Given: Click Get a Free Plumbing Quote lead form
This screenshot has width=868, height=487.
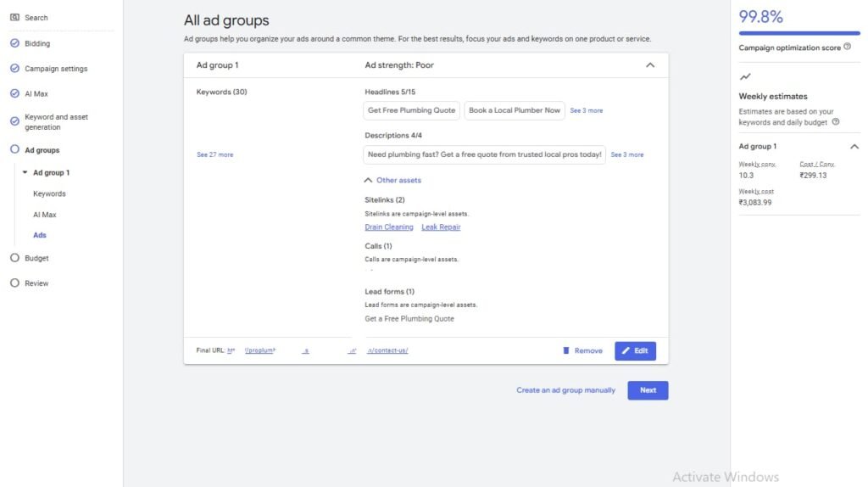Looking at the screenshot, I should (409, 318).
